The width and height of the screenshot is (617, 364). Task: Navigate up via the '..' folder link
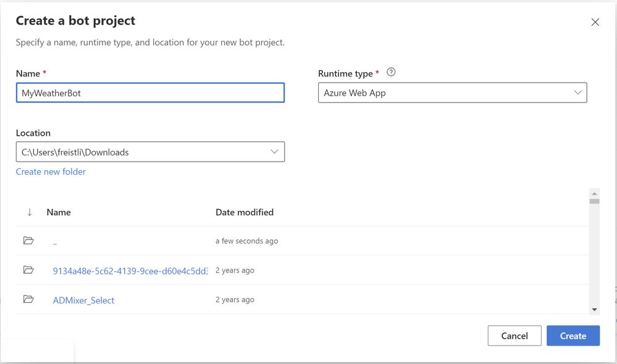pos(55,242)
